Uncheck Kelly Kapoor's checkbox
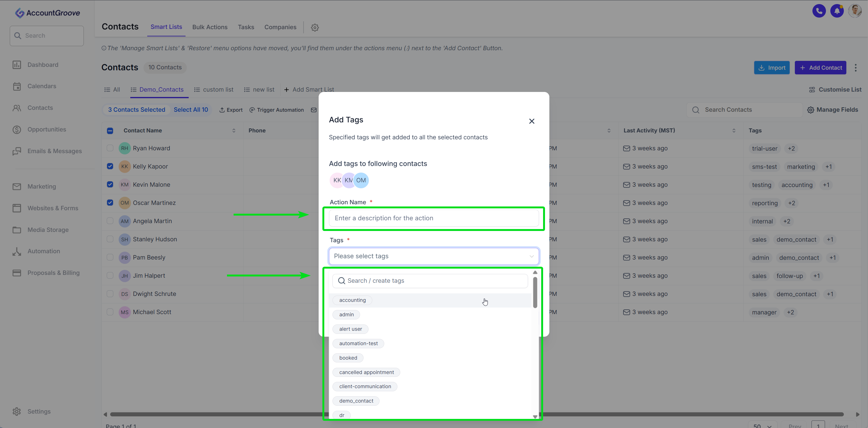This screenshot has height=428, width=868. point(110,166)
